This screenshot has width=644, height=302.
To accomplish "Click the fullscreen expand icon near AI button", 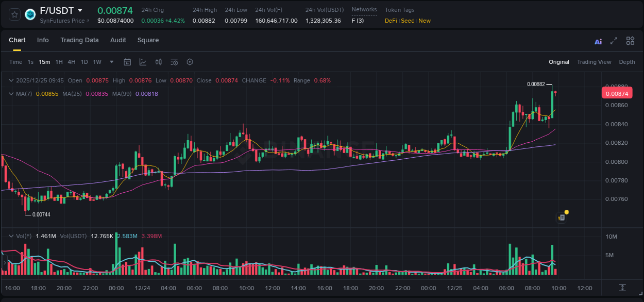I will pyautogui.click(x=613, y=41).
